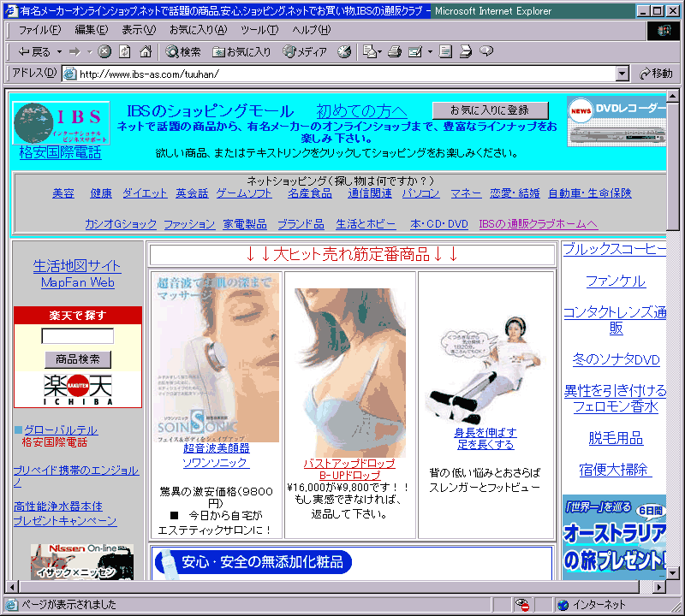Click the IBS logo image
The height and width of the screenshot is (616, 685).
[x=61, y=122]
